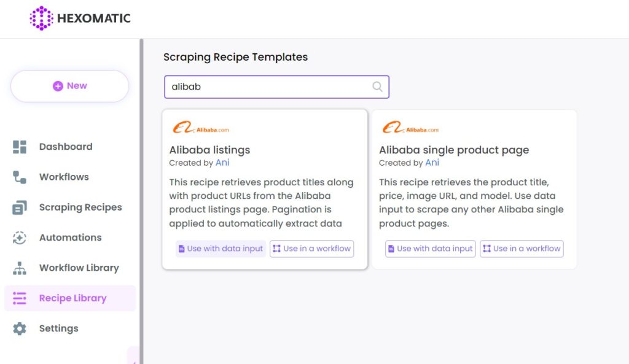The width and height of the screenshot is (629, 364).
Task: Click the Hexomatic logo icon
Action: tap(41, 18)
